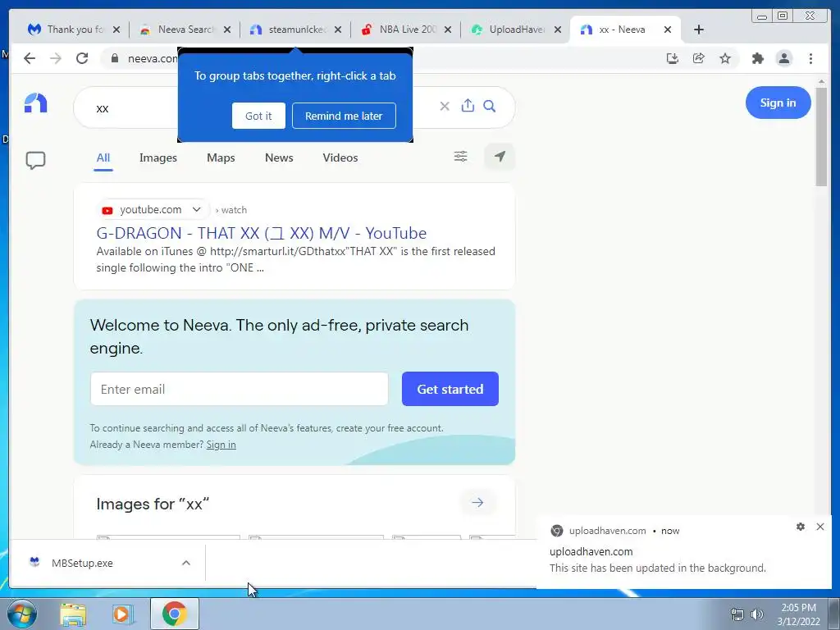
Task: Close the xx - Neeva tab
Action: pyautogui.click(x=668, y=30)
